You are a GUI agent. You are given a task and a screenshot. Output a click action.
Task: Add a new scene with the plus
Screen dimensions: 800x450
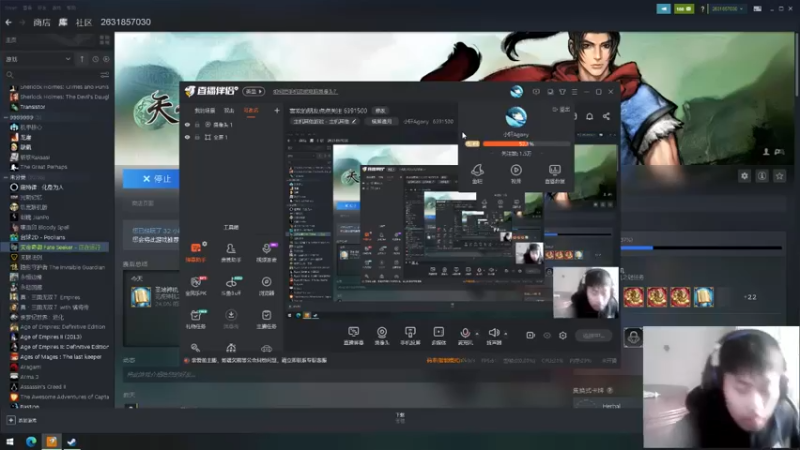[277, 110]
